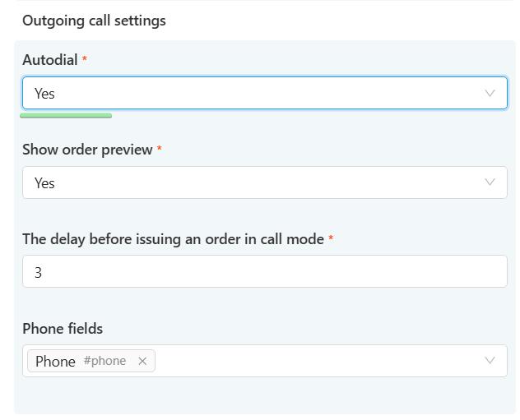Select the Phone tag chip
Screen dimensions: 520x420
point(55,361)
